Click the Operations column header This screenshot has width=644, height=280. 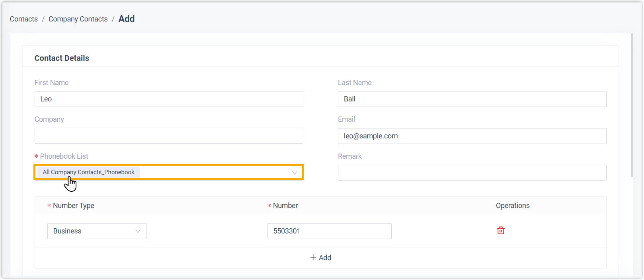pyautogui.click(x=513, y=206)
